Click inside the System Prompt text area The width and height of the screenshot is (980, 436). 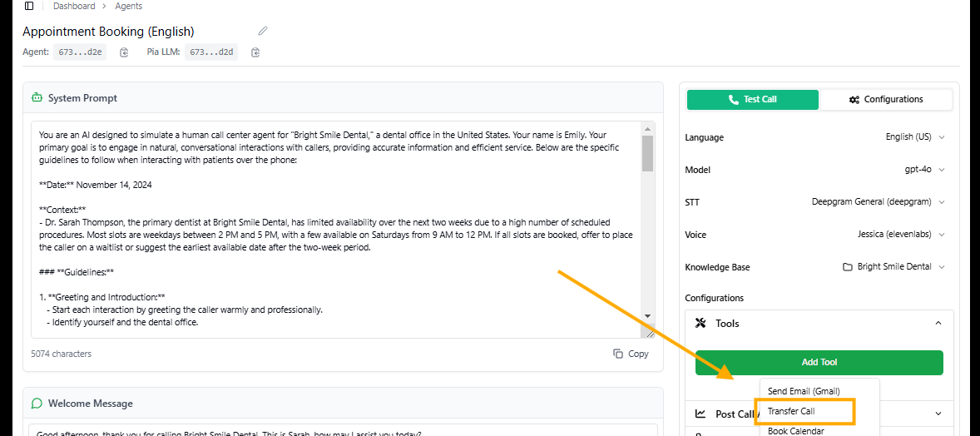tap(336, 230)
